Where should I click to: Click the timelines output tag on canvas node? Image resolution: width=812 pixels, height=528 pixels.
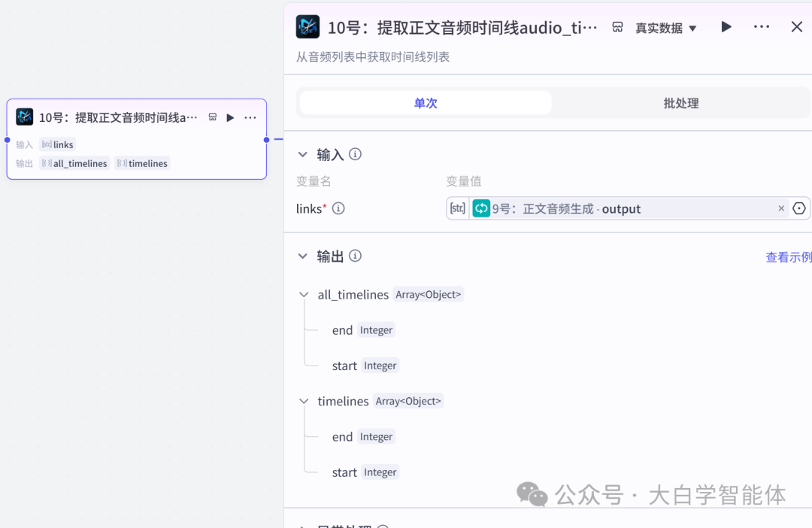[x=142, y=163]
